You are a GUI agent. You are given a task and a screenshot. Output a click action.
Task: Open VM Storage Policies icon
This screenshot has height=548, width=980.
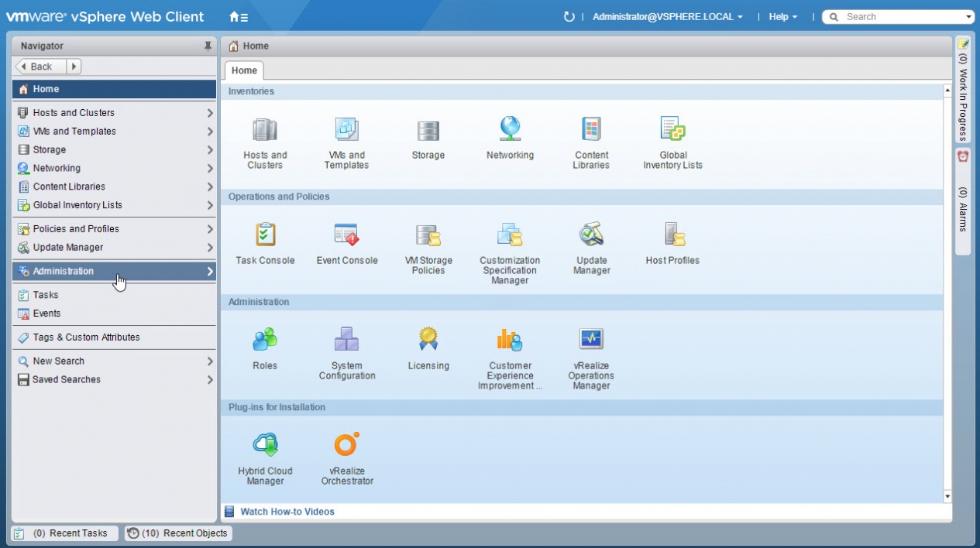[428, 235]
